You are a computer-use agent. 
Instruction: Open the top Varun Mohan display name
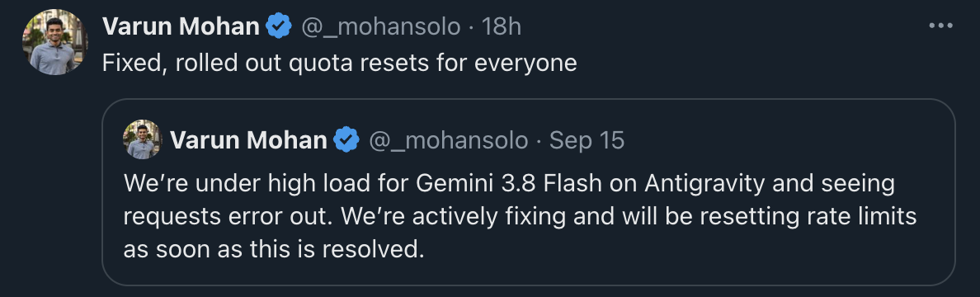181,26
